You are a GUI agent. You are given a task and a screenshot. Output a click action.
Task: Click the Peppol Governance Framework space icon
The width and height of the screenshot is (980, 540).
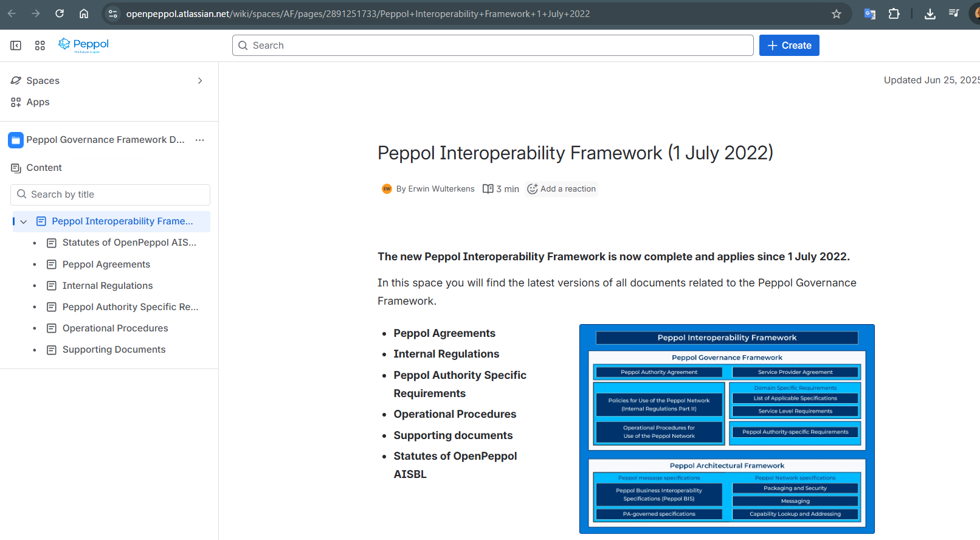click(16, 140)
